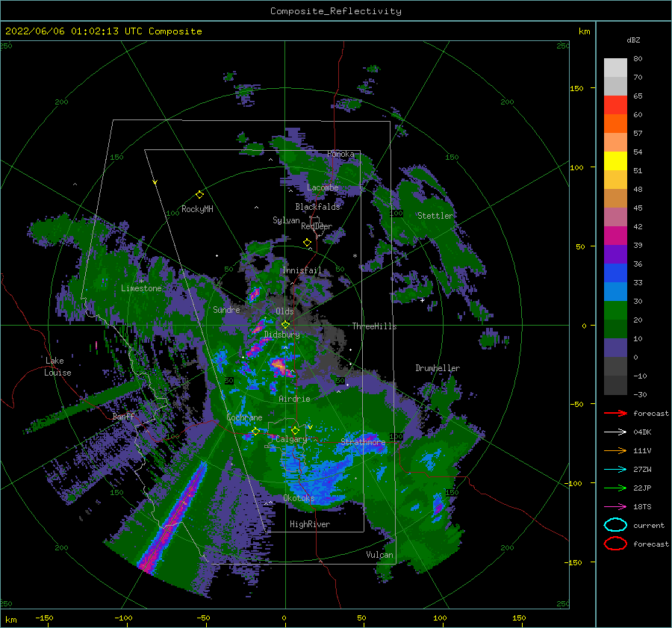Image resolution: width=672 pixels, height=628 pixels.
Task: Click the RockyMH text label
Action: [197, 209]
